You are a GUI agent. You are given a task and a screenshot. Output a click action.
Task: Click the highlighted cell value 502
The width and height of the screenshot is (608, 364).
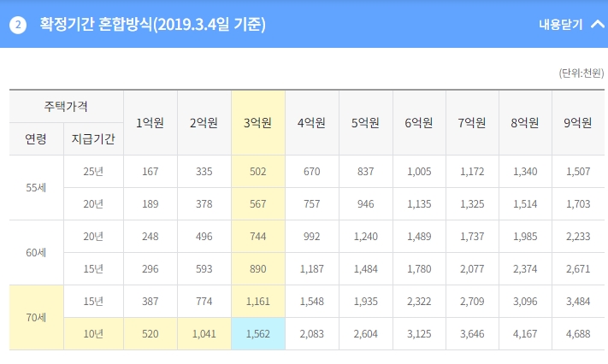258,172
